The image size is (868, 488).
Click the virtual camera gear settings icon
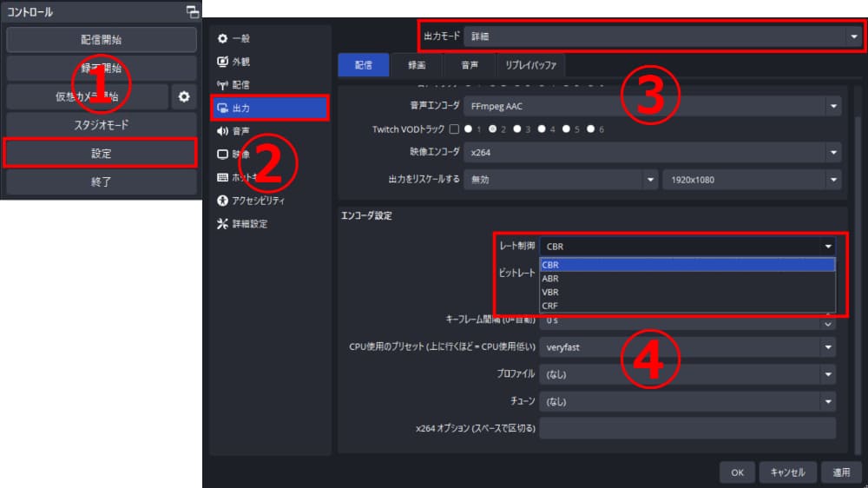[x=184, y=97]
